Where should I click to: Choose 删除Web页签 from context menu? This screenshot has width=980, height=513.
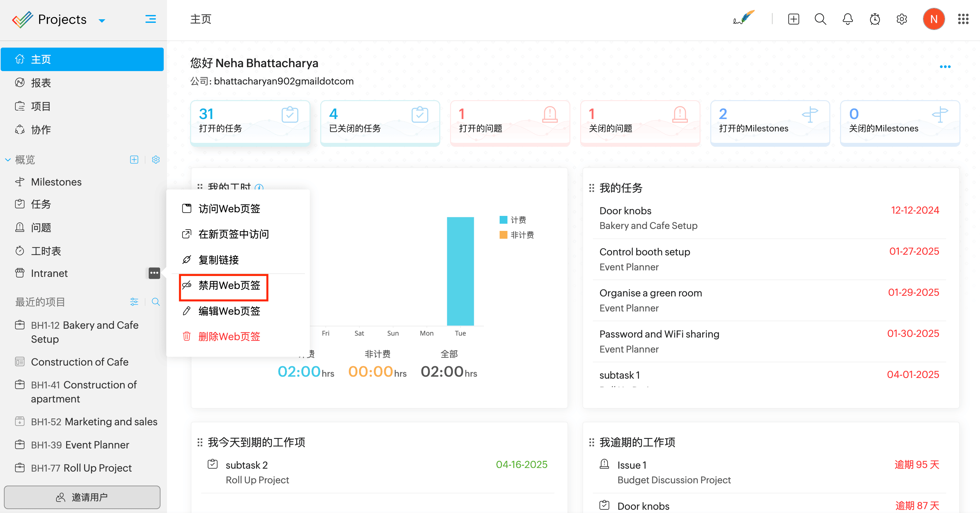pyautogui.click(x=229, y=337)
